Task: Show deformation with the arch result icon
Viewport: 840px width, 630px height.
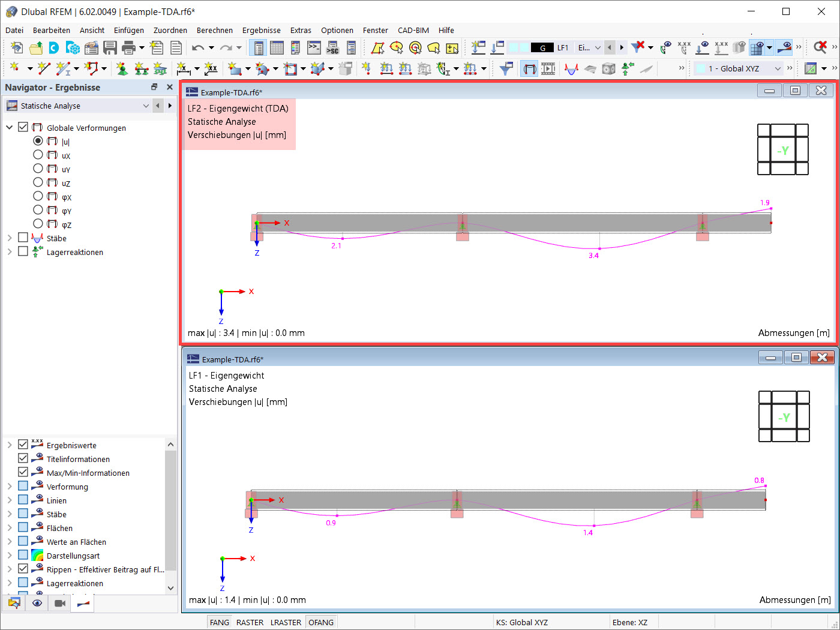Action: pos(529,68)
